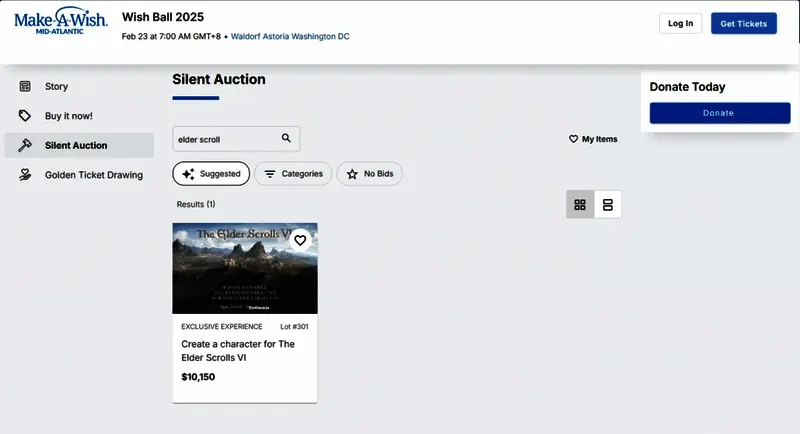The image size is (800, 434).
Task: Click the Golden Ticket Drawing icon
Action: pyautogui.click(x=25, y=175)
